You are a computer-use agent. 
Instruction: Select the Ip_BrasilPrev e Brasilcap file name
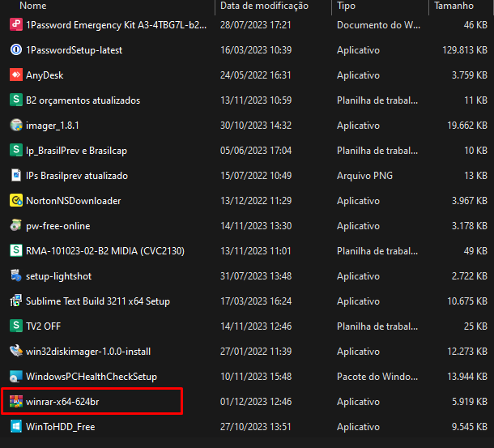click(x=76, y=151)
